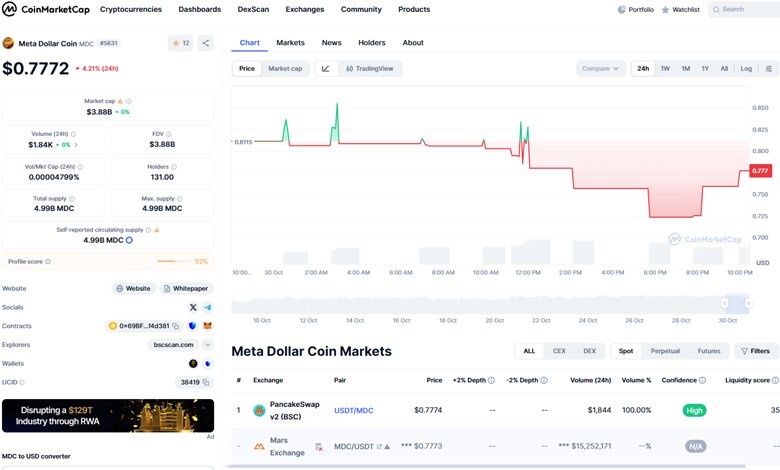Click Market cap info icon

[129, 101]
